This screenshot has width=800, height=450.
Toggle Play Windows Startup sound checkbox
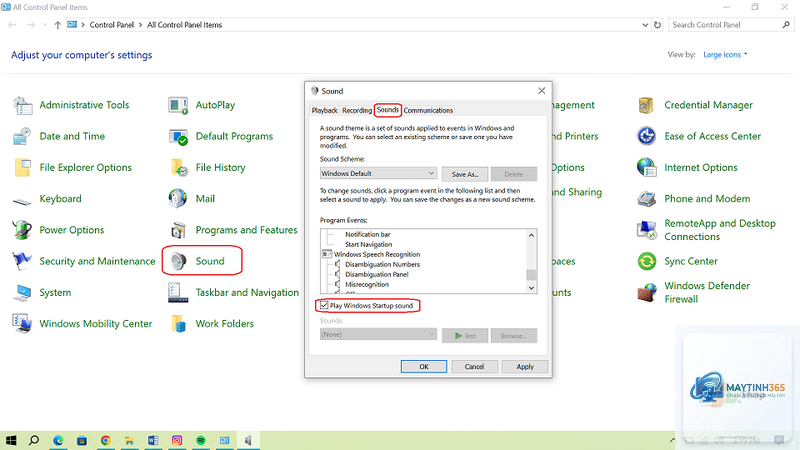click(324, 306)
